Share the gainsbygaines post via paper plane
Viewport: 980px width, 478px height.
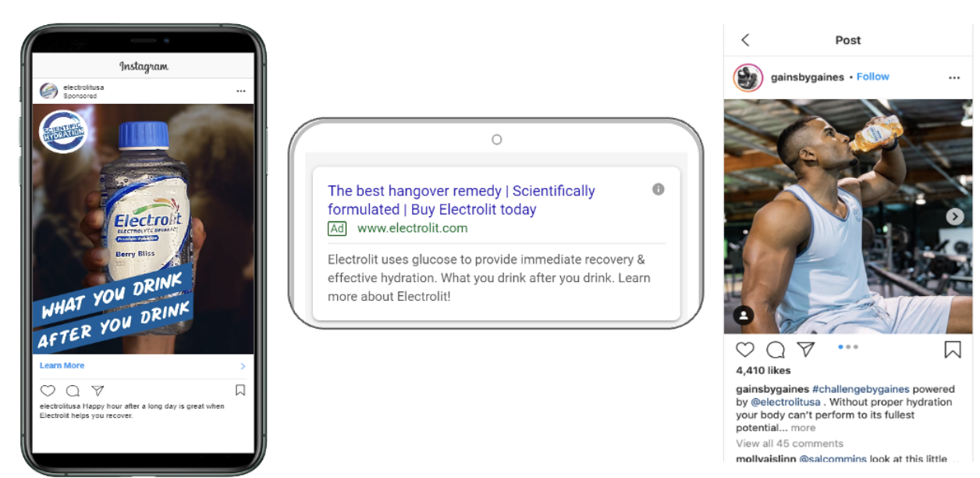click(x=806, y=349)
